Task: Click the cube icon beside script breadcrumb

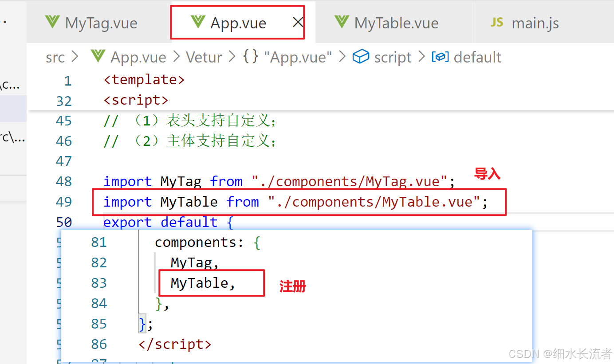Action: (x=361, y=57)
